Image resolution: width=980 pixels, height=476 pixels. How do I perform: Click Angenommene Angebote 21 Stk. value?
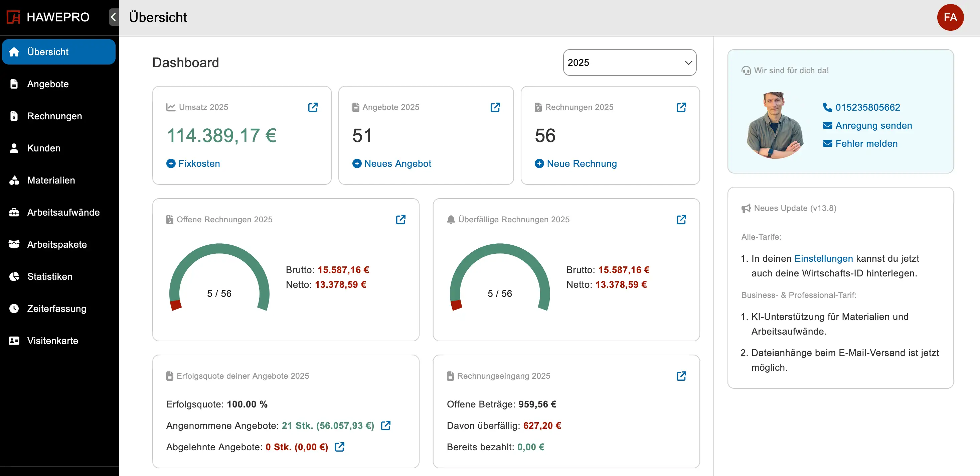point(328,425)
